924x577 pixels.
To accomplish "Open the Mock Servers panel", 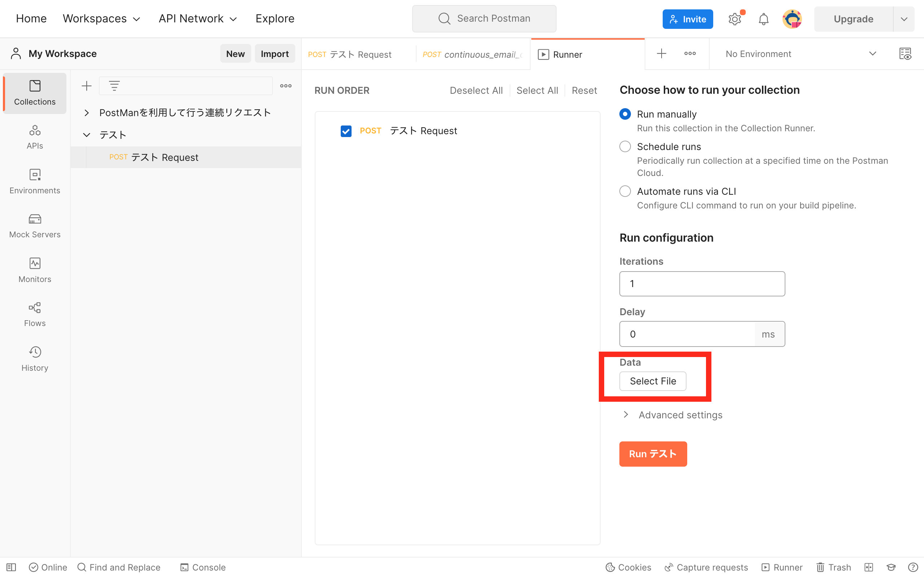I will [x=34, y=225].
